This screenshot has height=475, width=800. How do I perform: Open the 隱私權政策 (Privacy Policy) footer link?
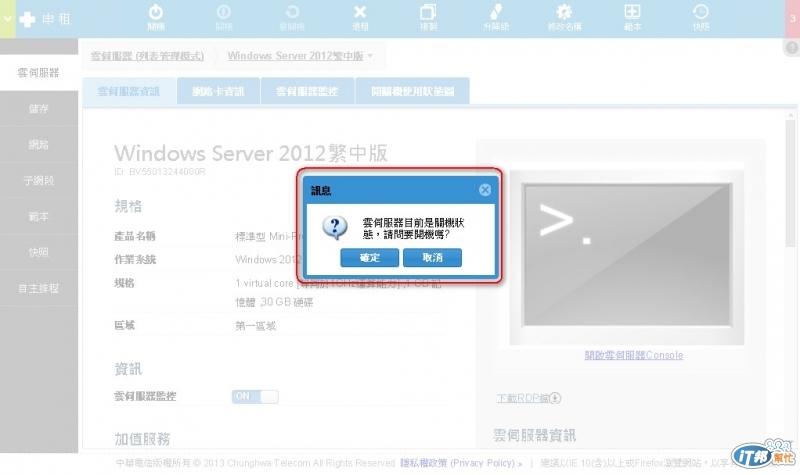461,463
